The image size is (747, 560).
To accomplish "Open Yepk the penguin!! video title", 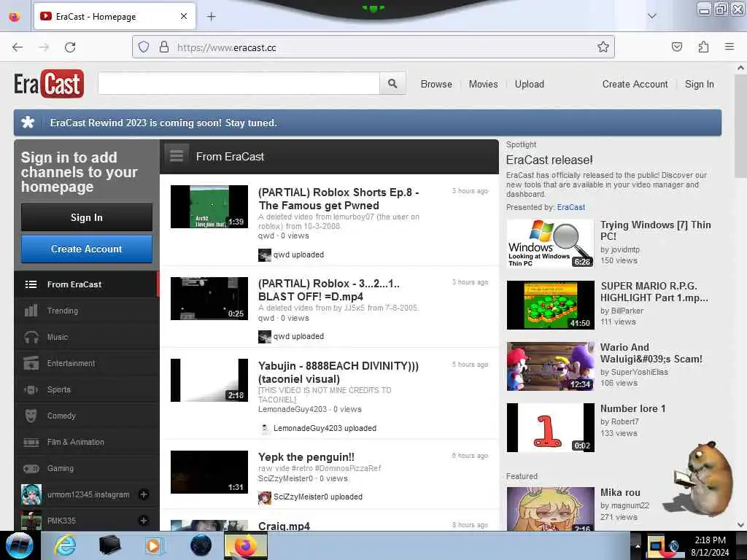I will [306, 457].
